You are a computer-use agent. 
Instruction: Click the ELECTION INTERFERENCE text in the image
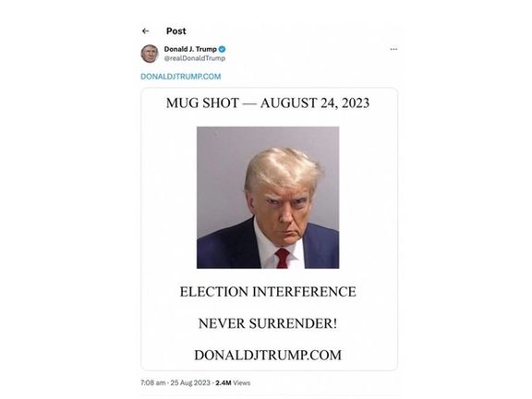click(268, 292)
